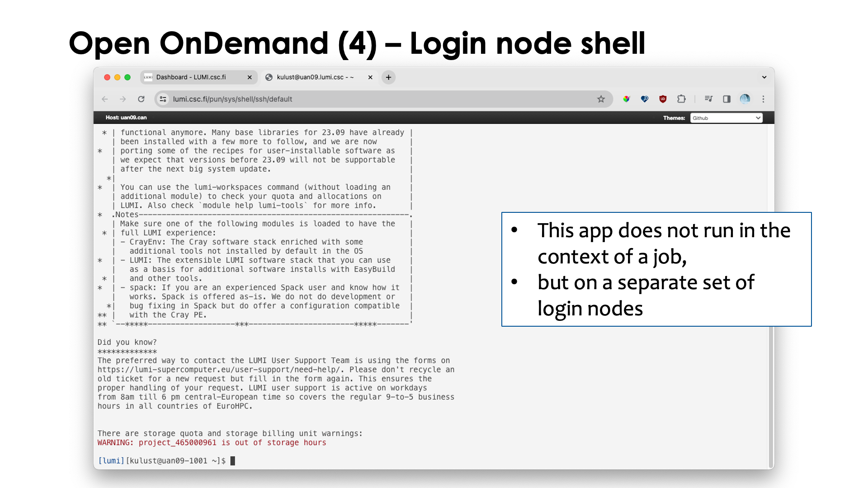Click the 'There are storage quota' line
Screen dimensions: 868x488
point(230,434)
